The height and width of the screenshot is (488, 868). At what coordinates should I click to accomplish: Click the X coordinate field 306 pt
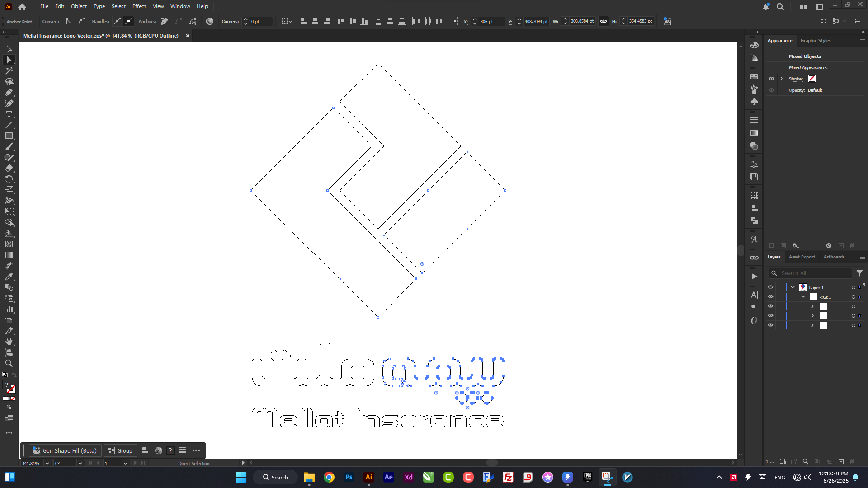tap(491, 21)
